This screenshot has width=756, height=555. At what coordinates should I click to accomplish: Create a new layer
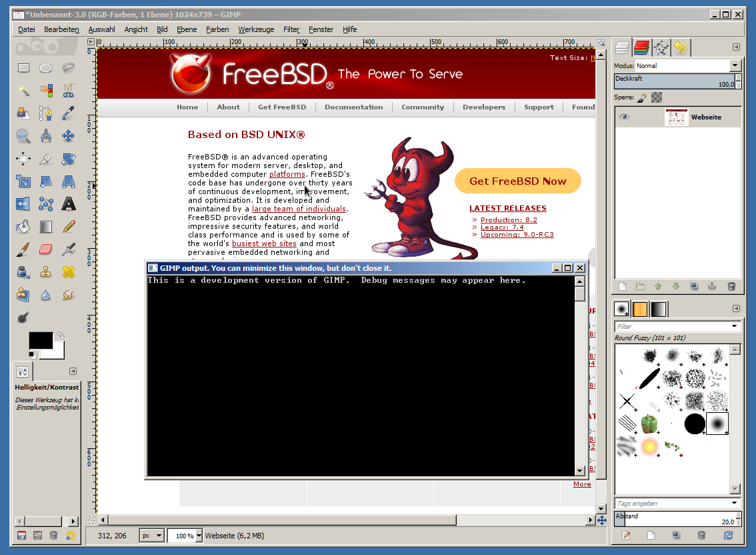623,287
